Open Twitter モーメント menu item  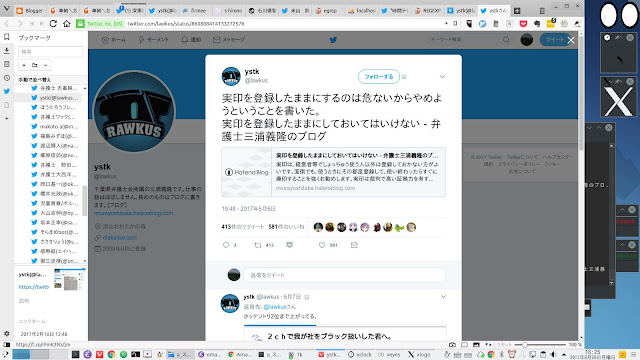[153, 40]
